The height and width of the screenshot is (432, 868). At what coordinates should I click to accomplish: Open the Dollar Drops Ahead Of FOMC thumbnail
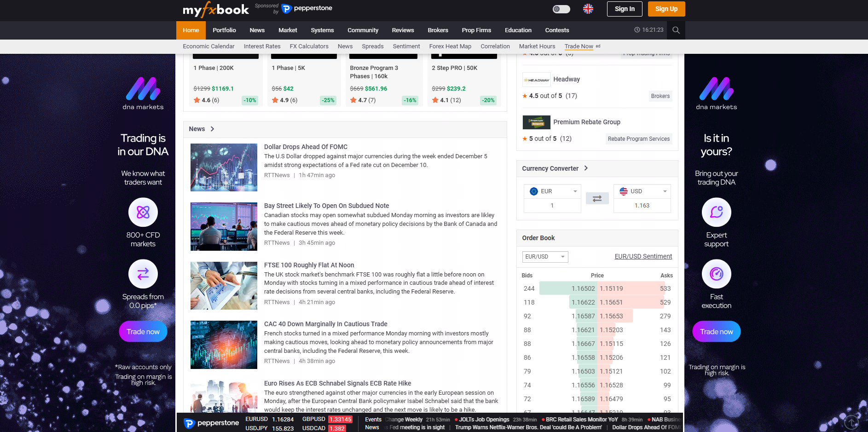(x=224, y=167)
